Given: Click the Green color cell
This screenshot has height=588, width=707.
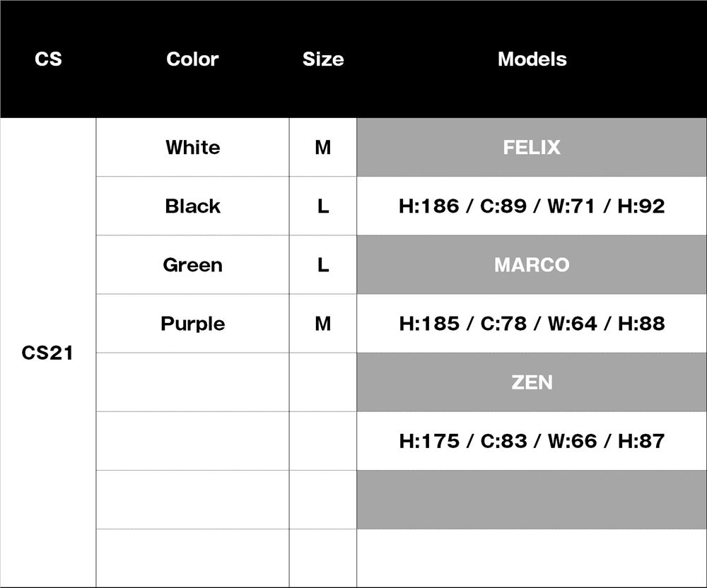Looking at the screenshot, I should tap(192, 265).
